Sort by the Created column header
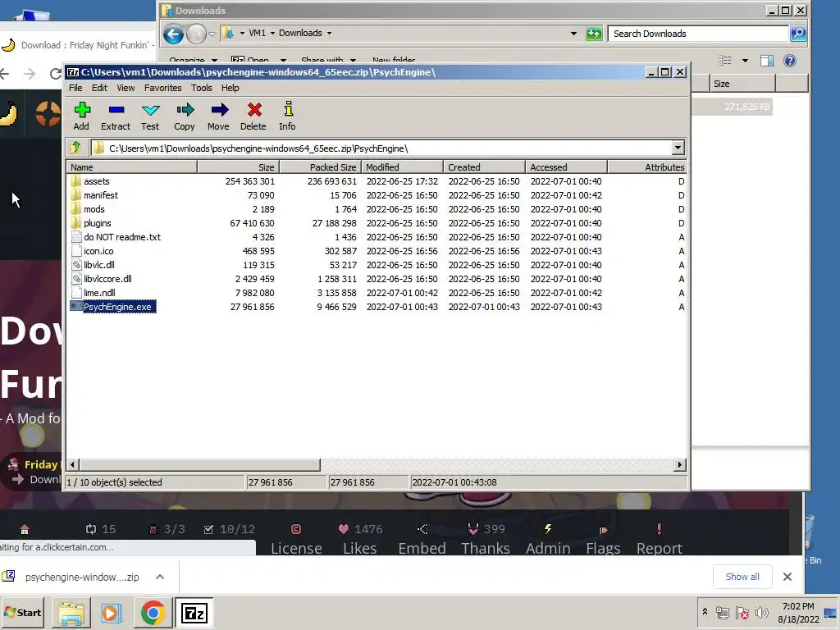Viewport: 840px width, 630px height. click(484, 167)
